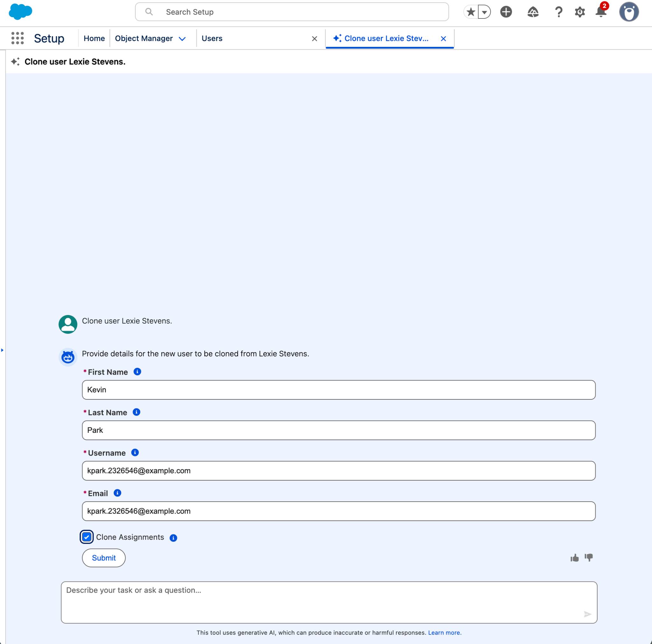This screenshot has width=652, height=644.
Task: Click the user avatar beside the prompt
Action: [x=68, y=324]
